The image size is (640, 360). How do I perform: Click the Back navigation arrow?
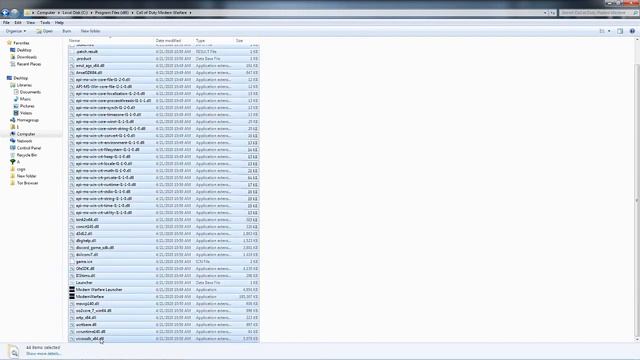coord(5,13)
